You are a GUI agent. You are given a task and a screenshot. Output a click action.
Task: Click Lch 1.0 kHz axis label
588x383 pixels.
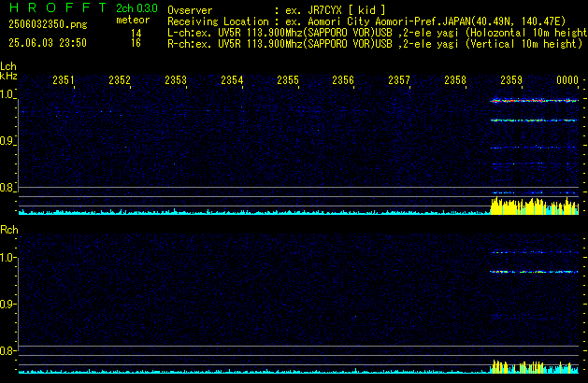point(7,94)
